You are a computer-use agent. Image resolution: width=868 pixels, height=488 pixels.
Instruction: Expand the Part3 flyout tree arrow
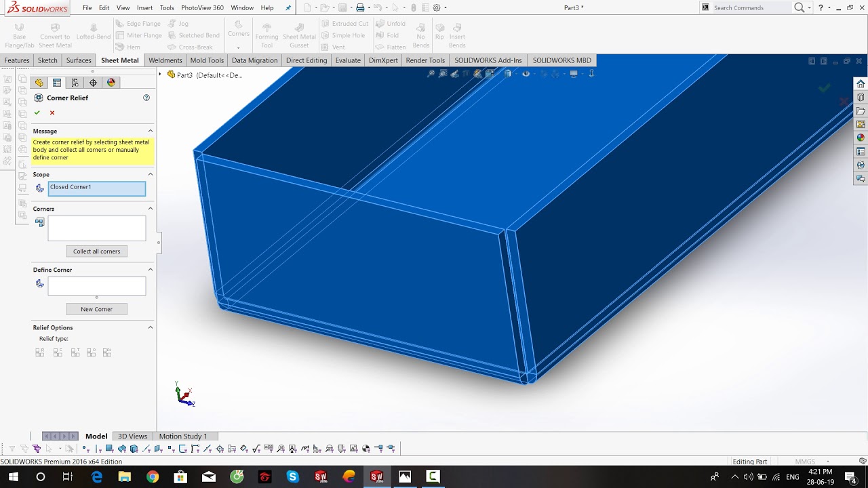pos(161,75)
